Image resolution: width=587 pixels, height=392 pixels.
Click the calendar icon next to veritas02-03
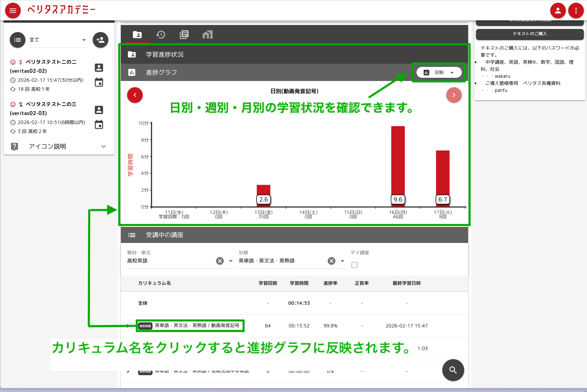click(x=99, y=124)
